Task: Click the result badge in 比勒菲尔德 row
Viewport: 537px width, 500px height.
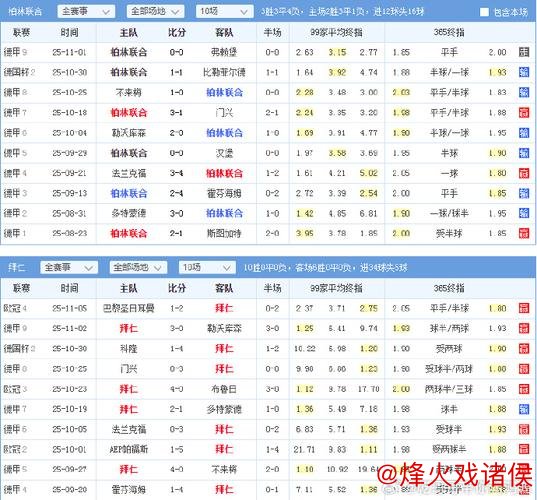Action: click(x=524, y=72)
